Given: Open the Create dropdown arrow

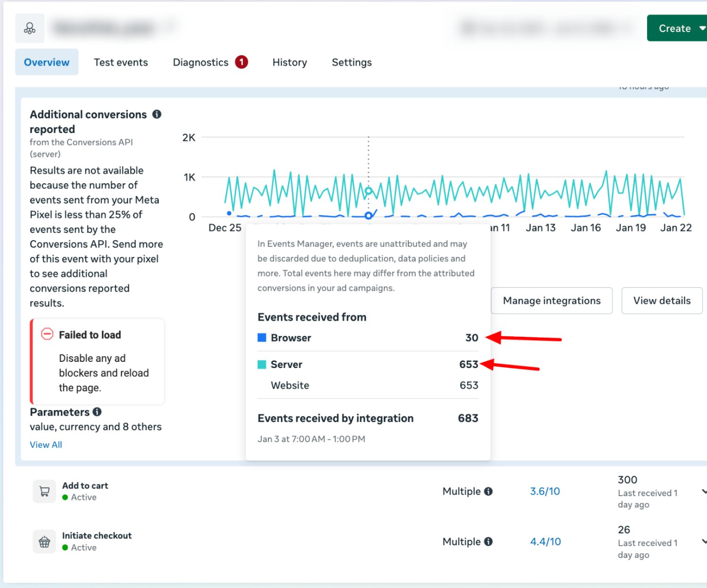Looking at the screenshot, I should [702, 28].
